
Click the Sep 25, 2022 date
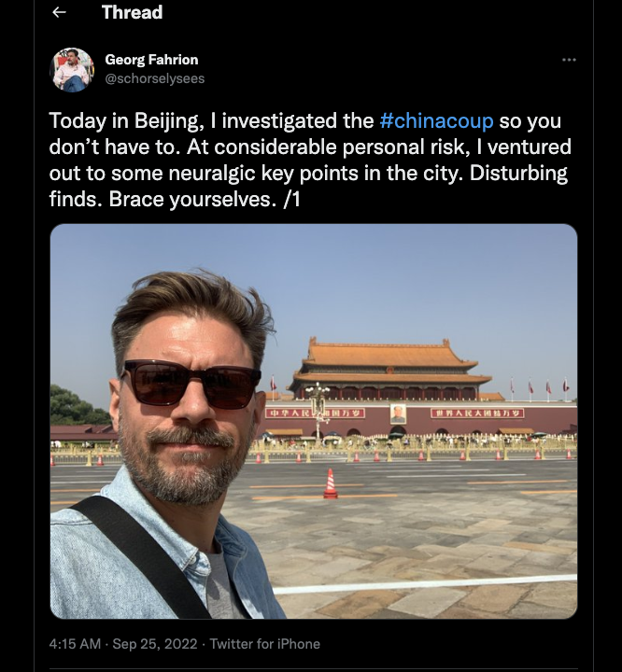tap(155, 643)
